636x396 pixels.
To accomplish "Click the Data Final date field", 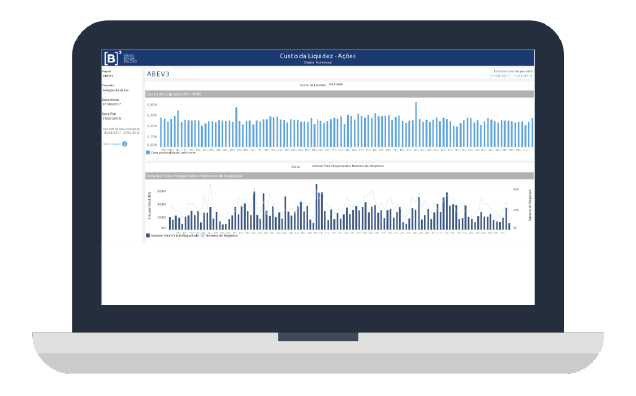I will coord(112,118).
